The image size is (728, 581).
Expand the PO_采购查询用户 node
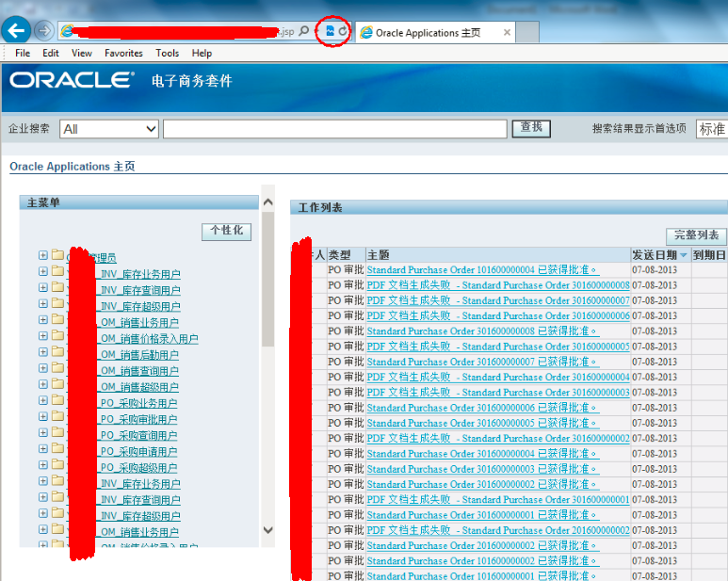point(43,432)
